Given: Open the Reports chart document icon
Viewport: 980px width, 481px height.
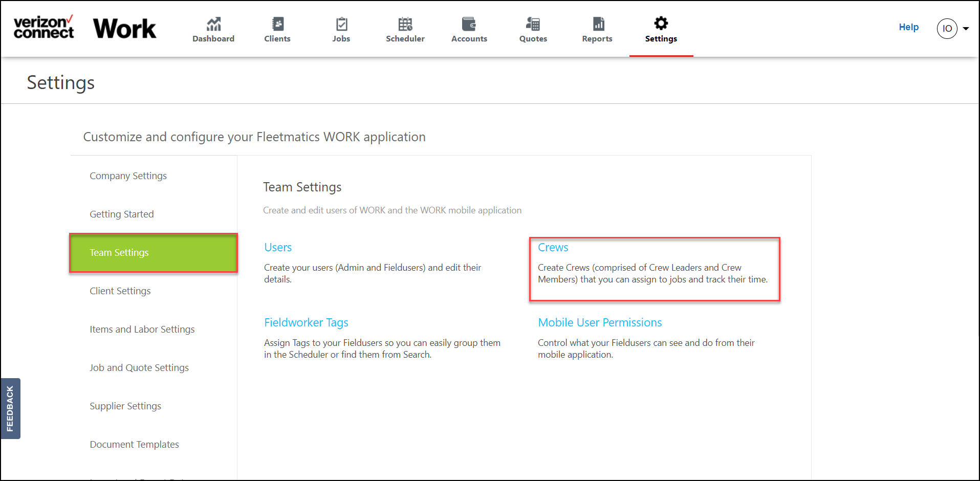Looking at the screenshot, I should (598, 24).
